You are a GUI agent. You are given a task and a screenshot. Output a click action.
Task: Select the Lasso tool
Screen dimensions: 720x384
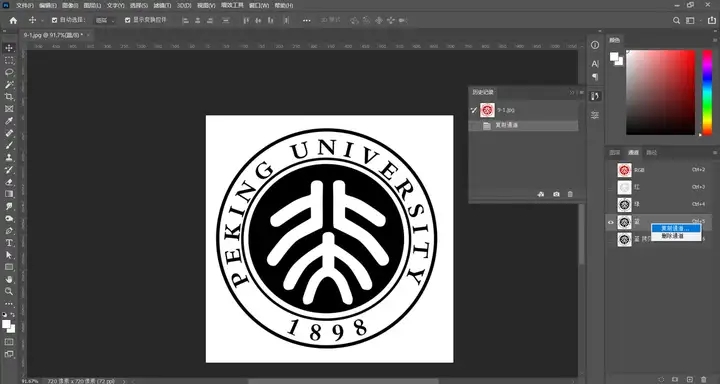tap(9, 73)
